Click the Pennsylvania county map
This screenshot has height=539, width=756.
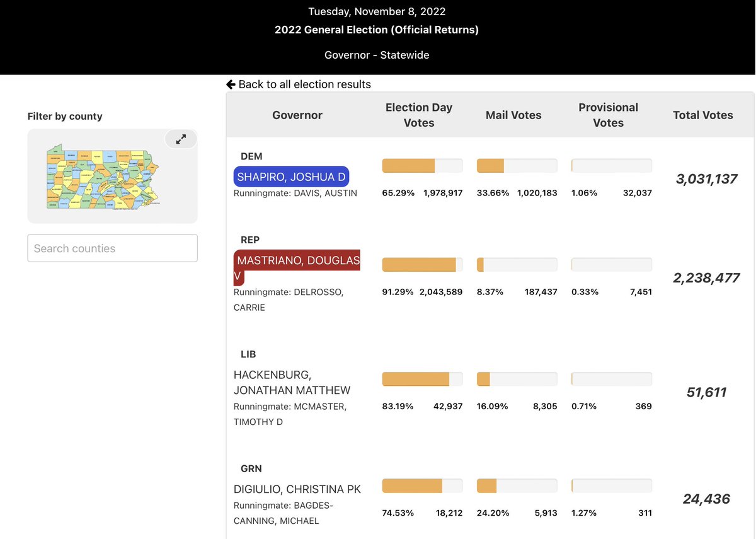click(x=103, y=177)
